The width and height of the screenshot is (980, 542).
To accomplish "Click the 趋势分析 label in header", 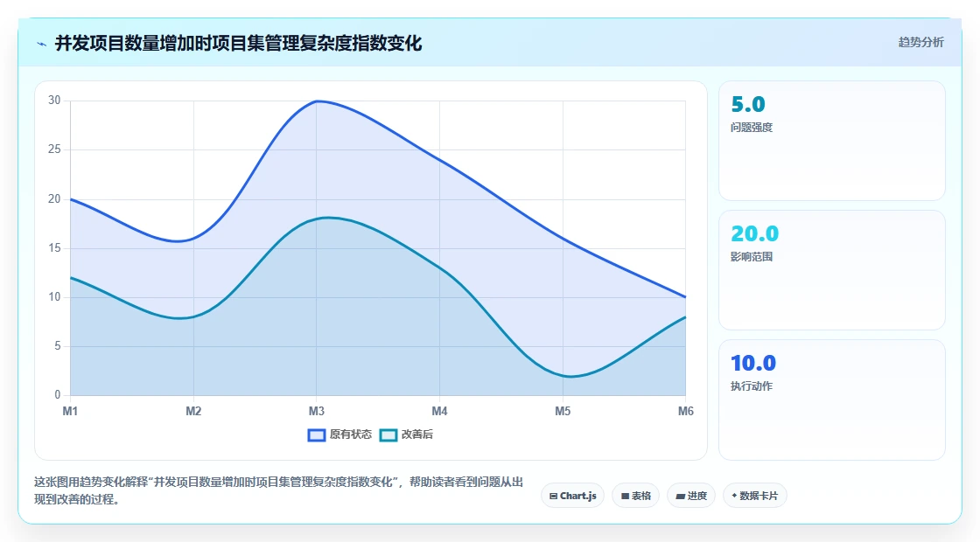I will (x=921, y=43).
